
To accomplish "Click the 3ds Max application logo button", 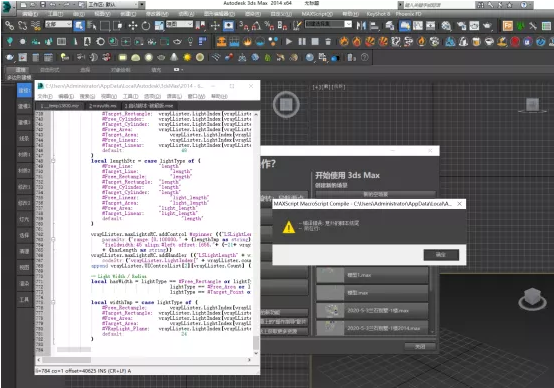I will coord(8,8).
